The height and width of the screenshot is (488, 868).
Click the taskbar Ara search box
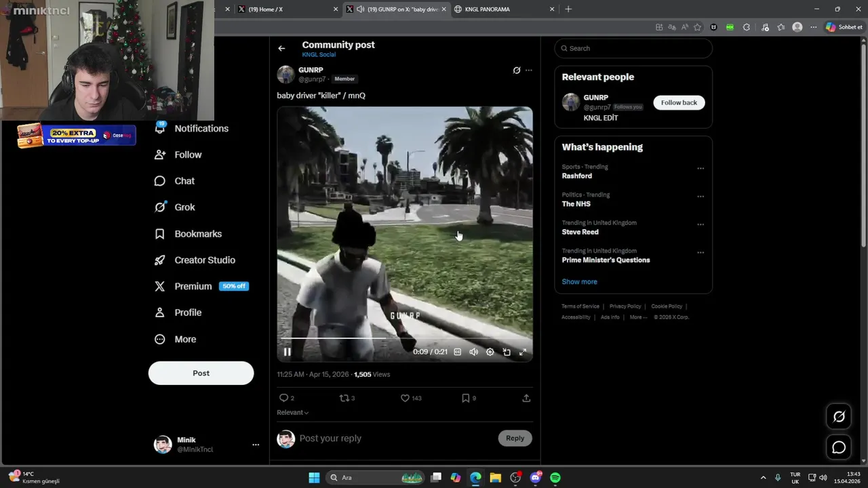376,478
